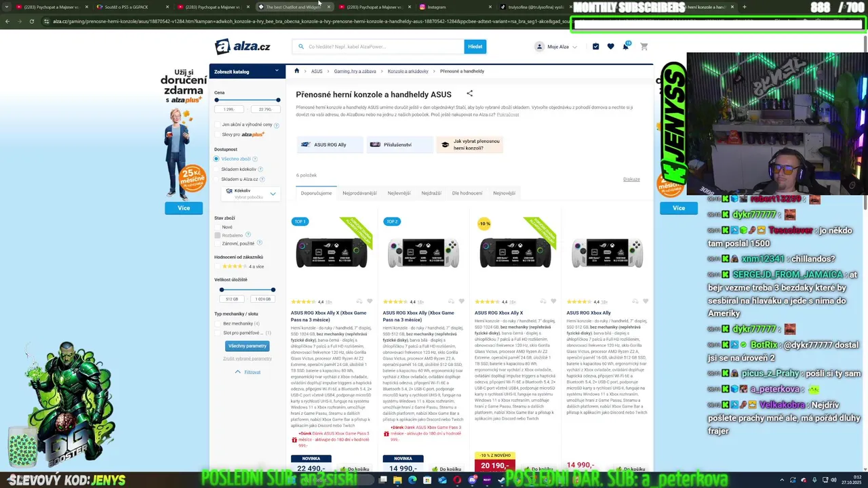Show help for Zánovní, použité
The width and height of the screenshot is (868, 488).
tap(260, 243)
